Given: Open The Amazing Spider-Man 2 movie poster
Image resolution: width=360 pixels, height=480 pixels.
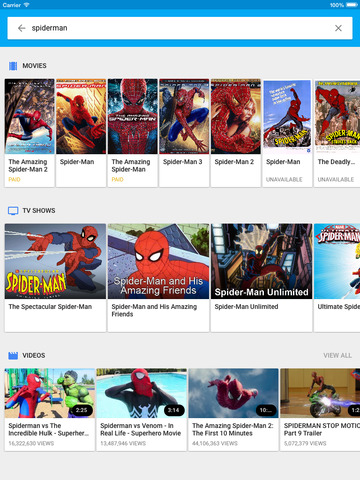Looking at the screenshot, I should [x=29, y=116].
